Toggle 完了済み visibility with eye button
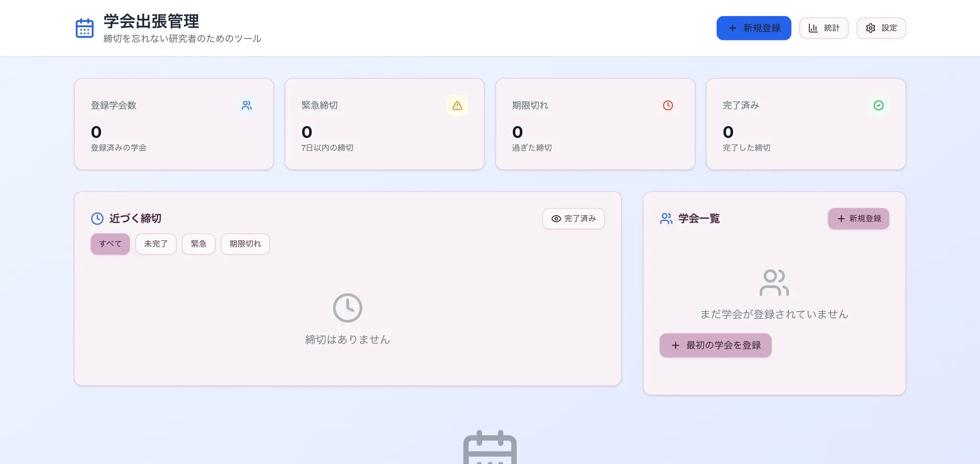980x464 pixels. click(573, 219)
